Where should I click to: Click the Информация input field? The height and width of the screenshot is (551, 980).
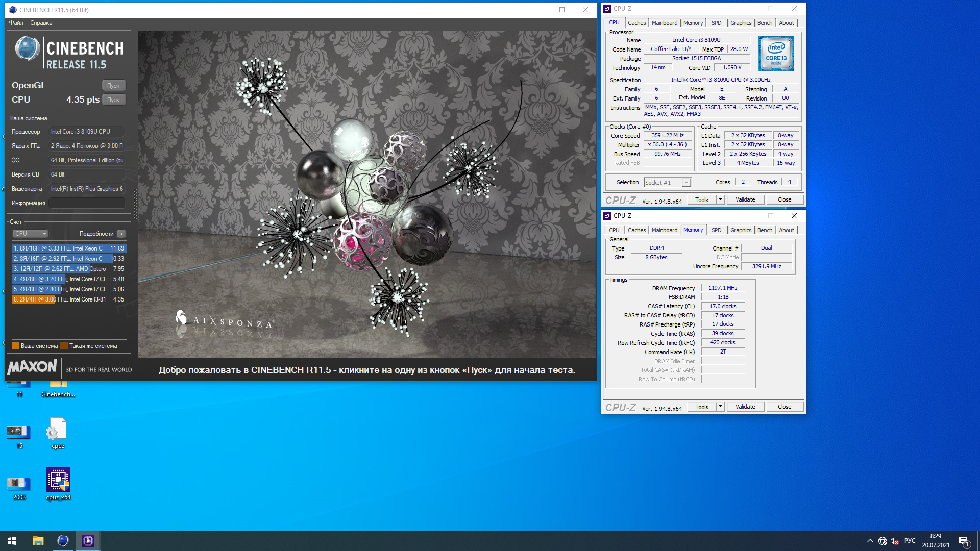87,203
